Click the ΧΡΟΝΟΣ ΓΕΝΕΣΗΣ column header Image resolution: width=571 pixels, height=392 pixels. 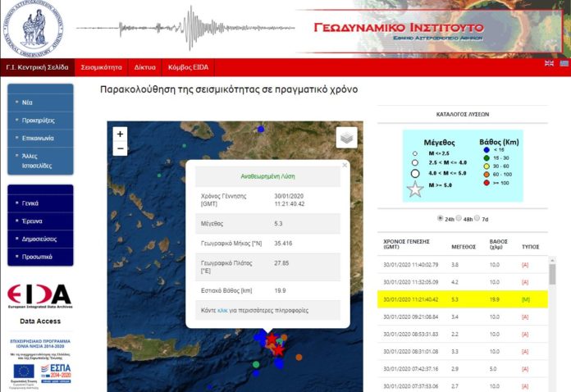(x=406, y=244)
